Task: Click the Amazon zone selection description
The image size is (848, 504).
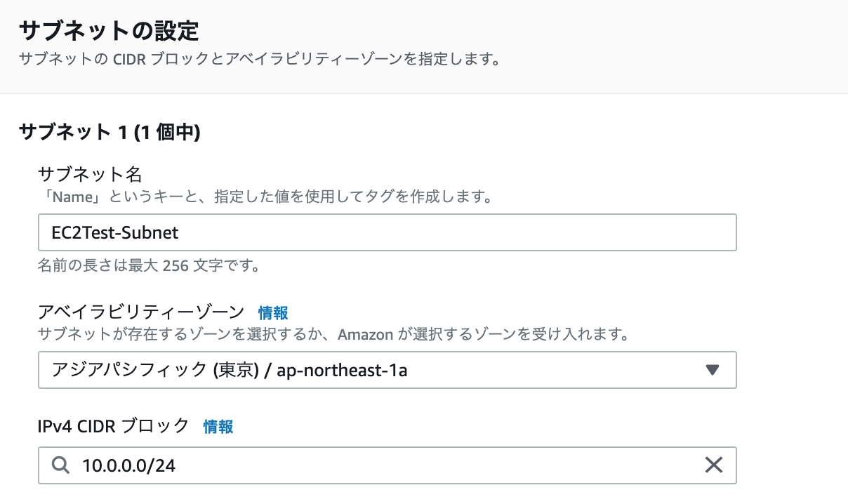Action: click(x=333, y=334)
